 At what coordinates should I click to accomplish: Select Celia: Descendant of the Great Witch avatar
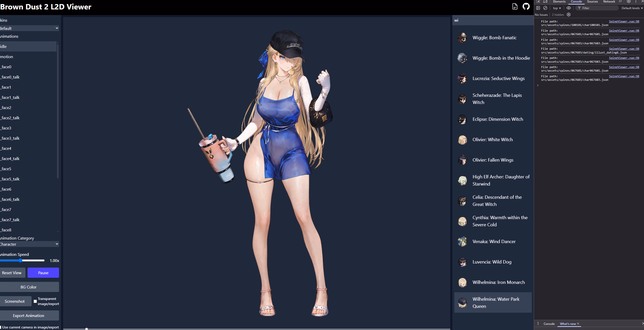pos(463,201)
